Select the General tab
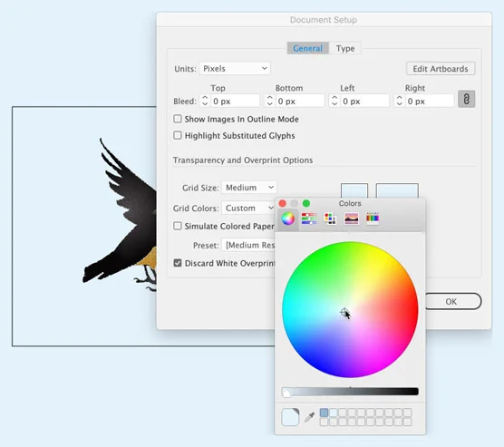This screenshot has width=504, height=447. (307, 48)
